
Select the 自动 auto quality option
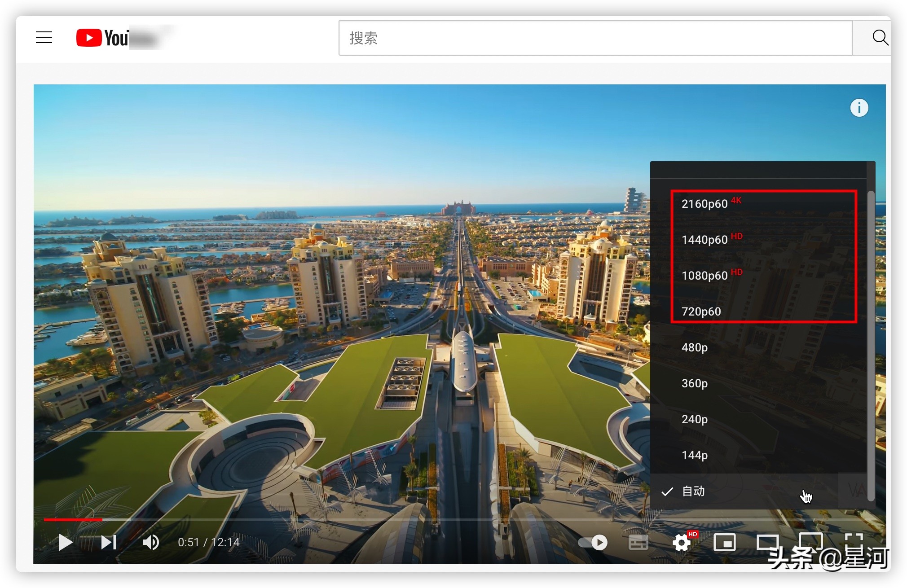pos(694,491)
